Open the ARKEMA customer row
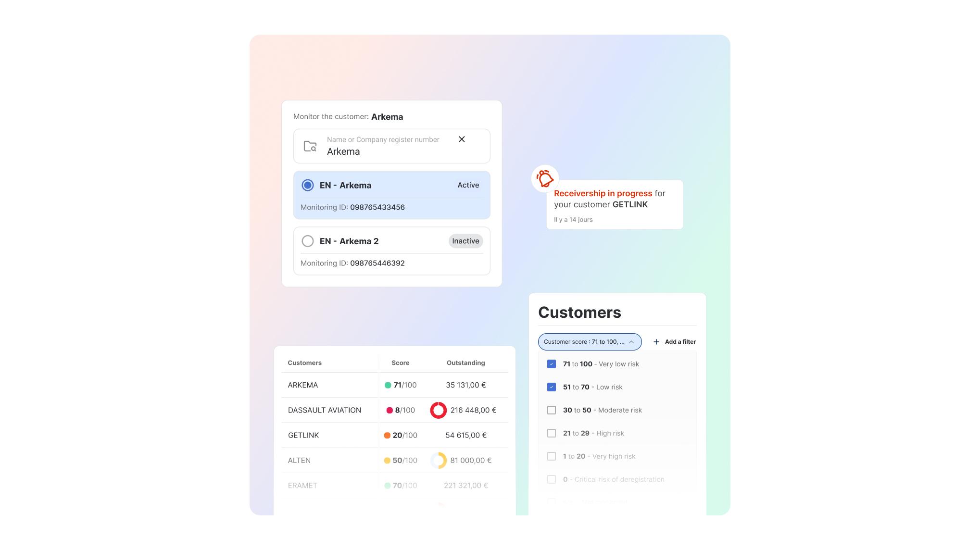980x550 pixels. click(x=395, y=385)
